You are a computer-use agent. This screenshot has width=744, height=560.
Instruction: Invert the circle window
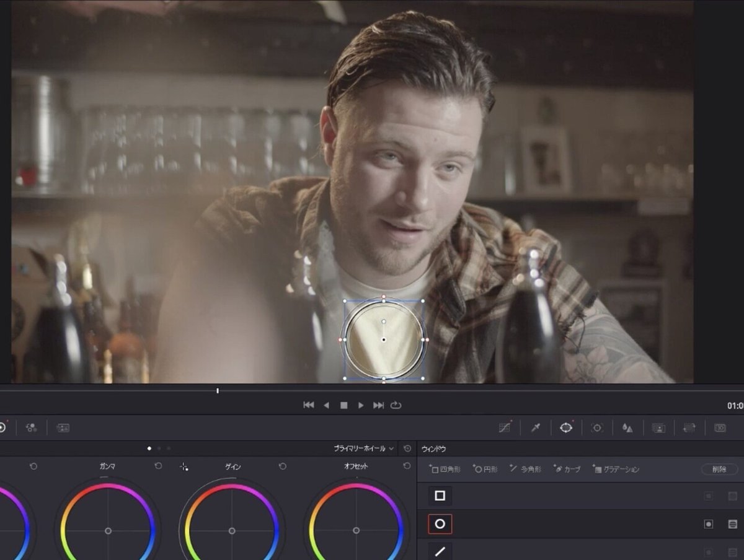708,524
